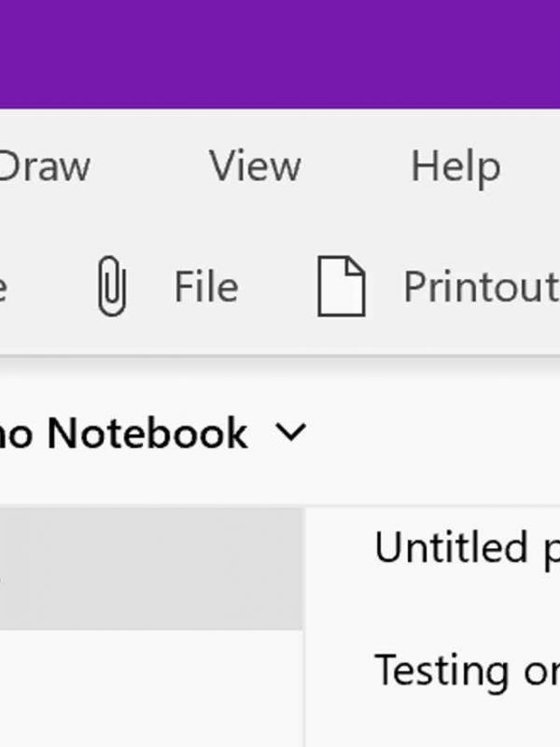This screenshot has height=747, width=560.
Task: Click the cut-off ribbon button left of File
Action: point(4,288)
